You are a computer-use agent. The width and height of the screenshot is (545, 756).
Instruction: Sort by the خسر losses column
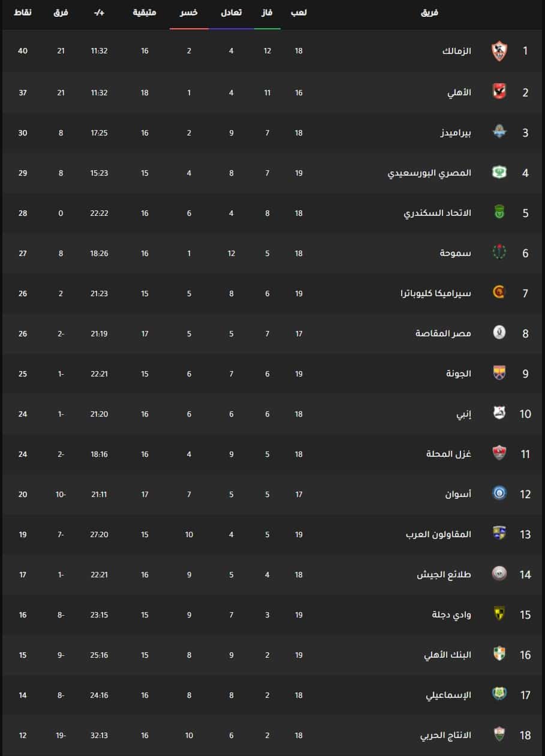click(x=189, y=13)
